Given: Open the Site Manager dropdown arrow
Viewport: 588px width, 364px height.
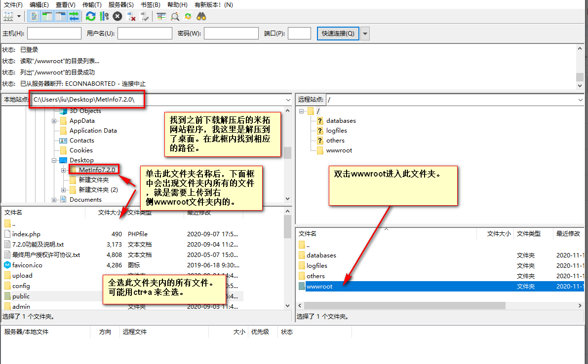Looking at the screenshot, I should (19, 16).
